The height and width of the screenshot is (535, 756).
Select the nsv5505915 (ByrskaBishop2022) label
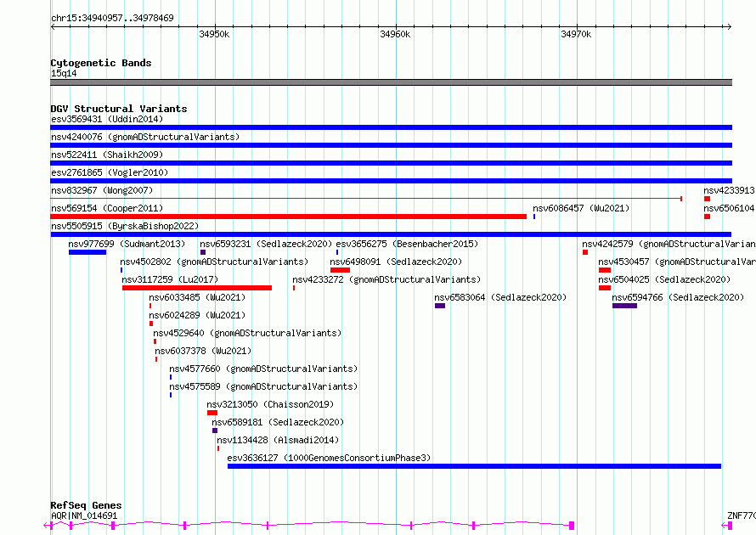tap(125, 226)
